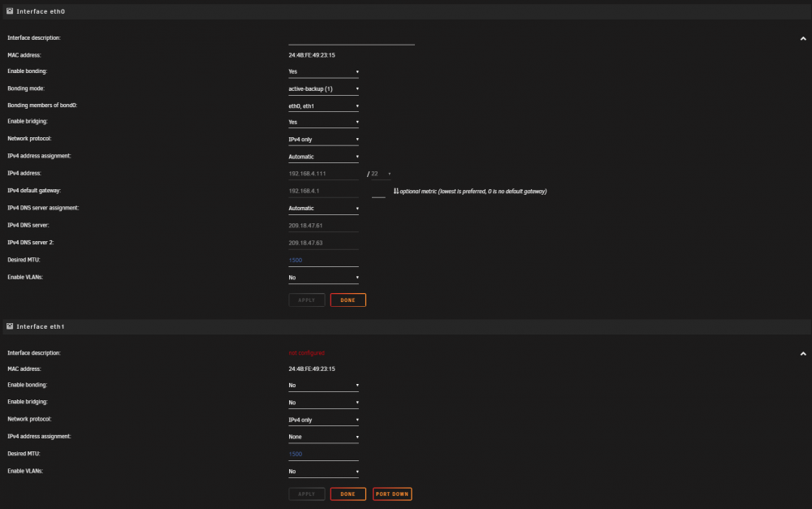
Task: Click the 'Bonding members of bond0:' label
Action: [42, 105]
